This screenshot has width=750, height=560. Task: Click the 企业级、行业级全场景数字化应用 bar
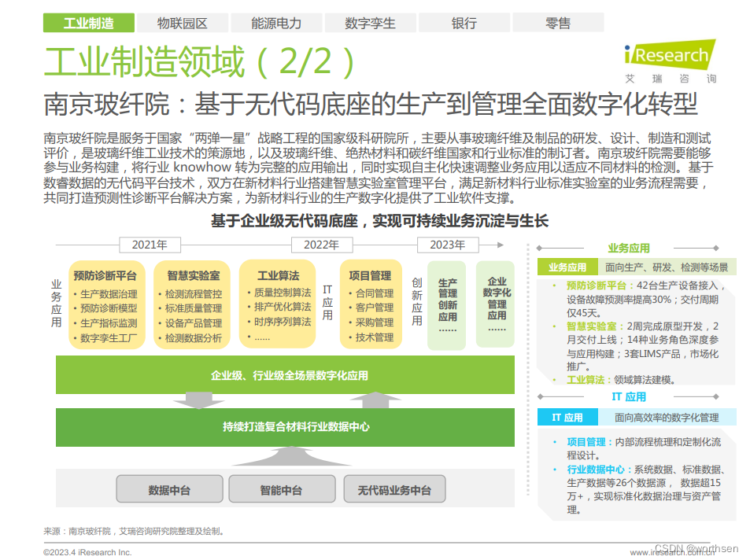[x=285, y=375]
